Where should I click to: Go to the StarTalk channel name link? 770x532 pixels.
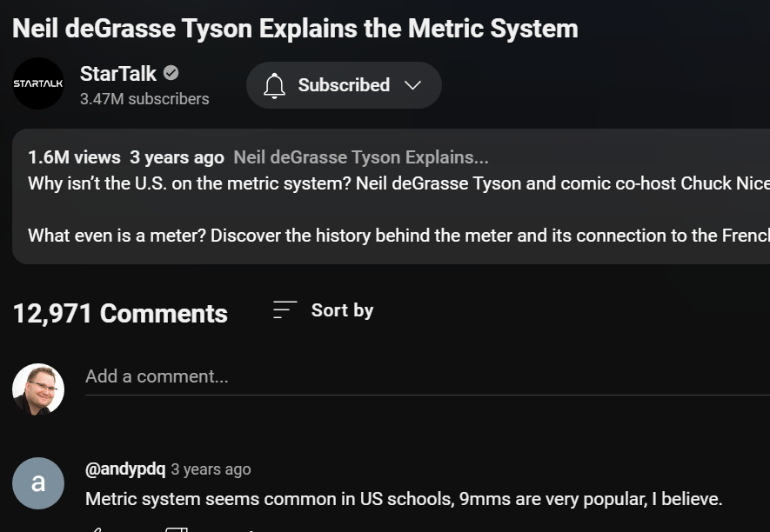click(118, 73)
